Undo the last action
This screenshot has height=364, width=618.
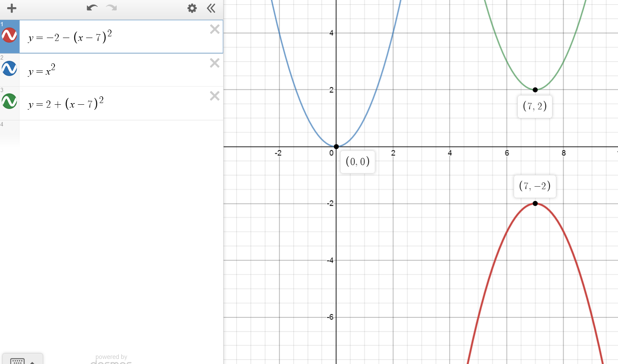point(92,8)
